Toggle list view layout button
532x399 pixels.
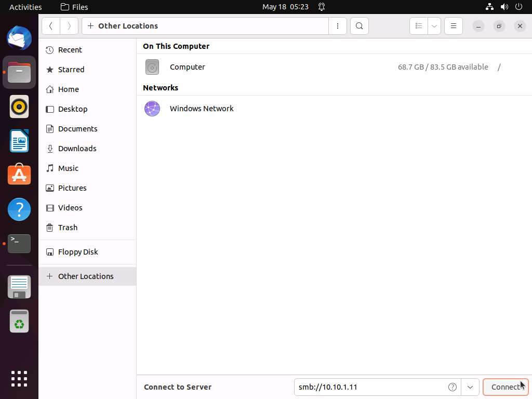point(419,26)
